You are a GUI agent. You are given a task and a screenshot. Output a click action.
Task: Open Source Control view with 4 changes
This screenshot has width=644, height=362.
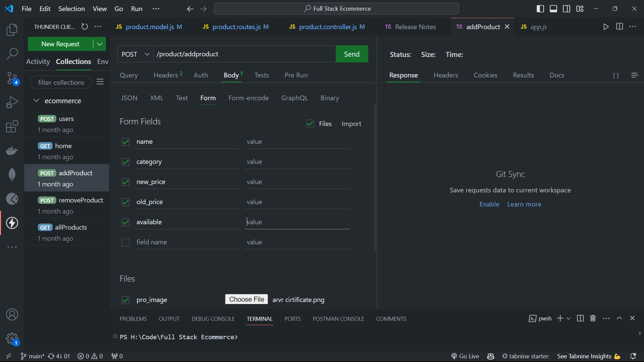coord(12,78)
